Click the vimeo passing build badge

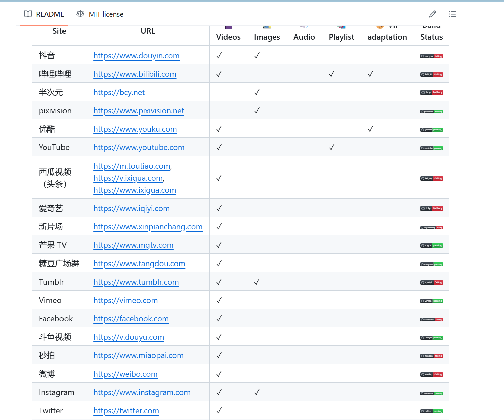coord(431,301)
